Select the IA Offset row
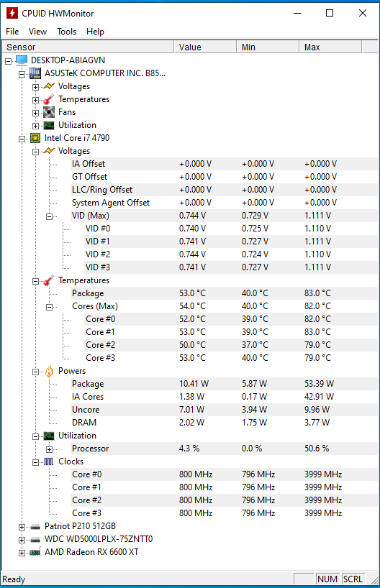Screen dimensions: 380x588 224,164
